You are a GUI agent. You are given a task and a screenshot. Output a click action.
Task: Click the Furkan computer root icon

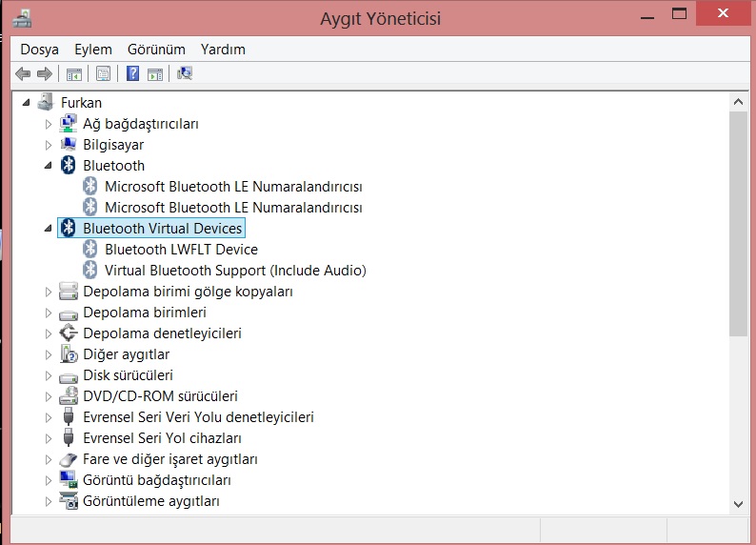[46, 102]
